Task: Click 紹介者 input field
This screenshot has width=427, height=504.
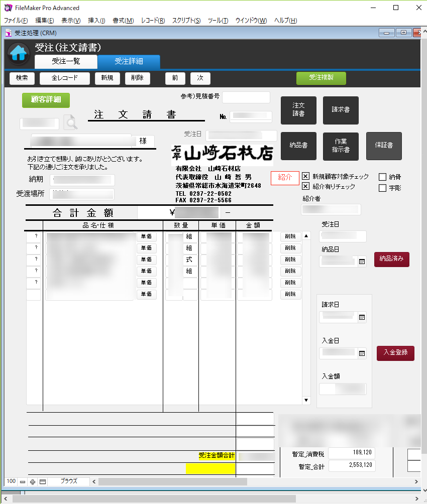Action: coord(331,209)
